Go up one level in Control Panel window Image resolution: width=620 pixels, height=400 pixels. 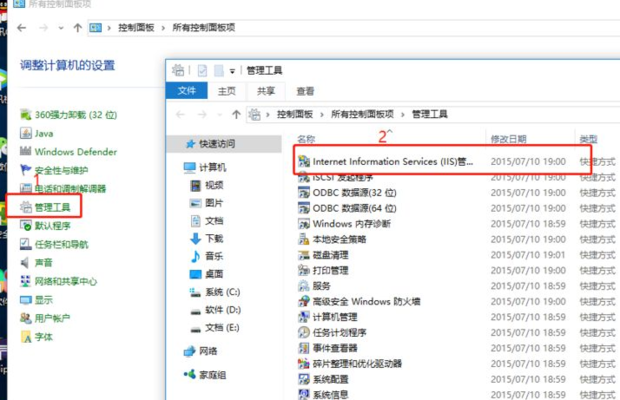point(78,28)
